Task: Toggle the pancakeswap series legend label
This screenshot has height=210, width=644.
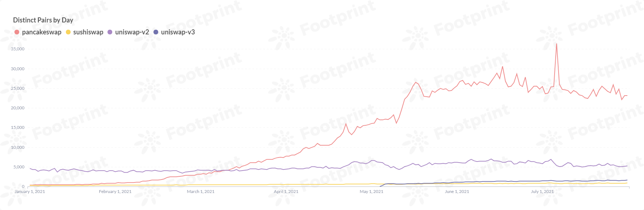Action: coord(42,32)
